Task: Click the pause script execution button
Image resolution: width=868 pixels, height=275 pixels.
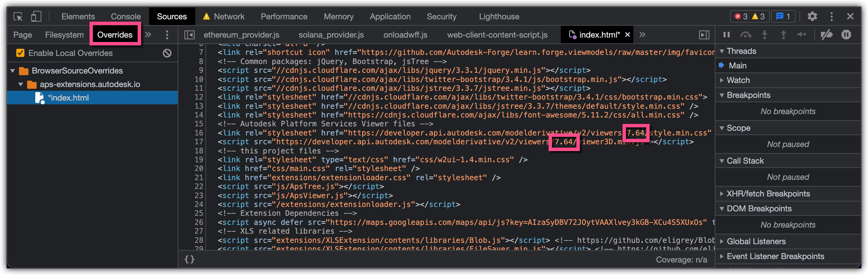Action: click(726, 35)
